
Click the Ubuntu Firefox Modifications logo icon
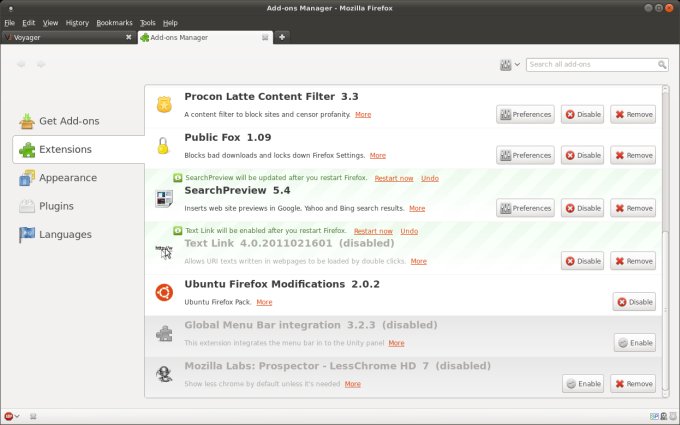pos(164,292)
